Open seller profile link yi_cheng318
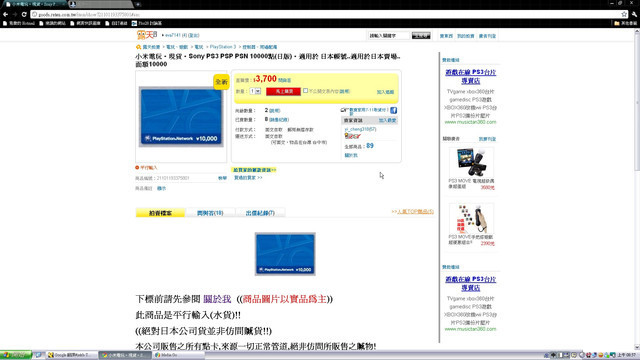Viewport: 640px width, 360px height. click(x=360, y=129)
